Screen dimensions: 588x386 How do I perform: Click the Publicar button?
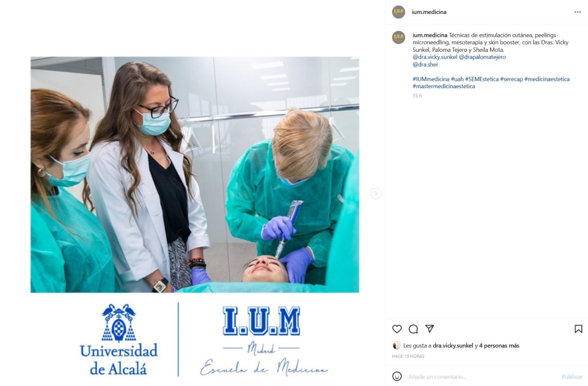[x=572, y=376]
